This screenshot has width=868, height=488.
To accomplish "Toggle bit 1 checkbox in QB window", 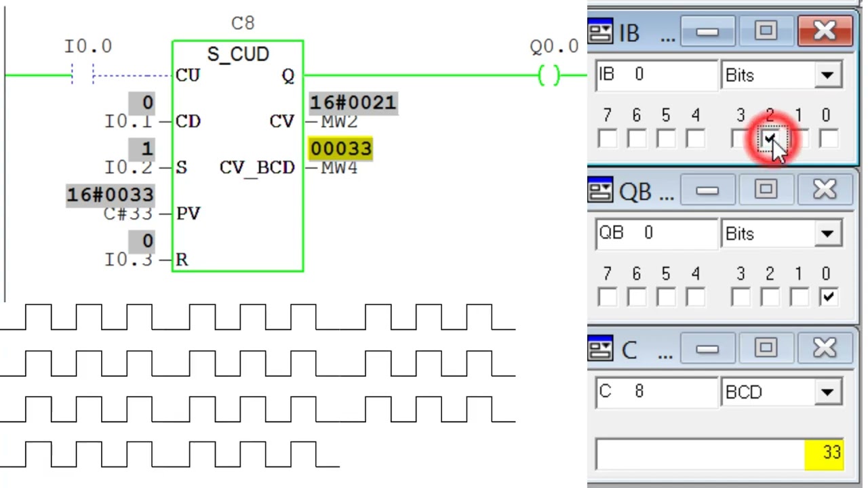I will (x=799, y=297).
